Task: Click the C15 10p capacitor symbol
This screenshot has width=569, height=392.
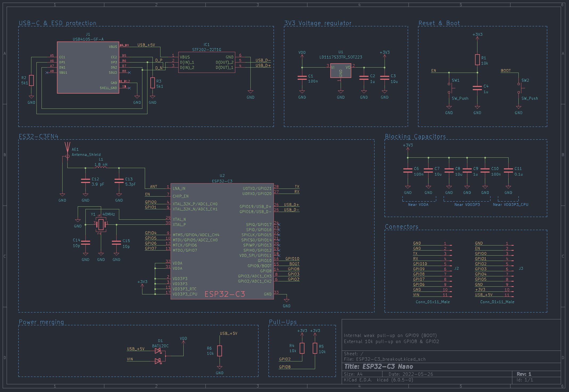Action: click(116, 243)
